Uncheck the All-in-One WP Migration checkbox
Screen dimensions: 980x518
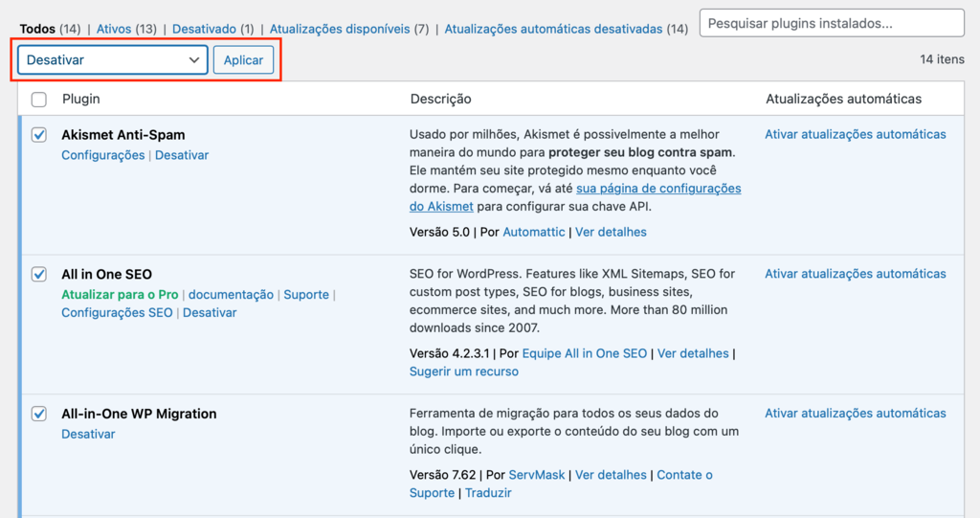[x=38, y=414]
